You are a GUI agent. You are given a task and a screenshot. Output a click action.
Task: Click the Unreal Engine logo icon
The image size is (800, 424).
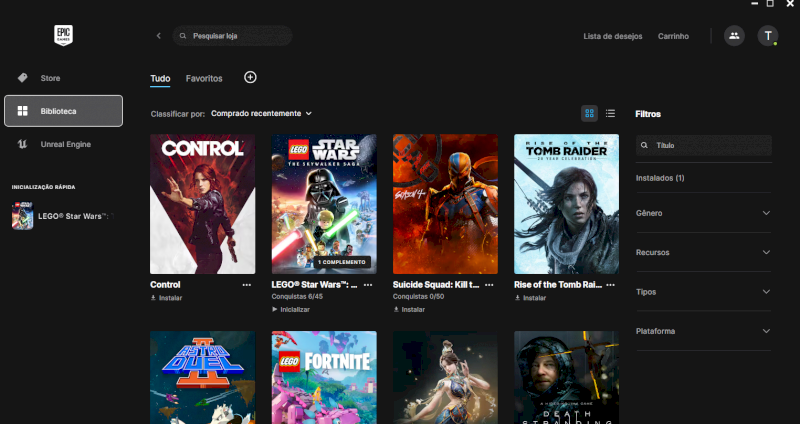click(22, 144)
